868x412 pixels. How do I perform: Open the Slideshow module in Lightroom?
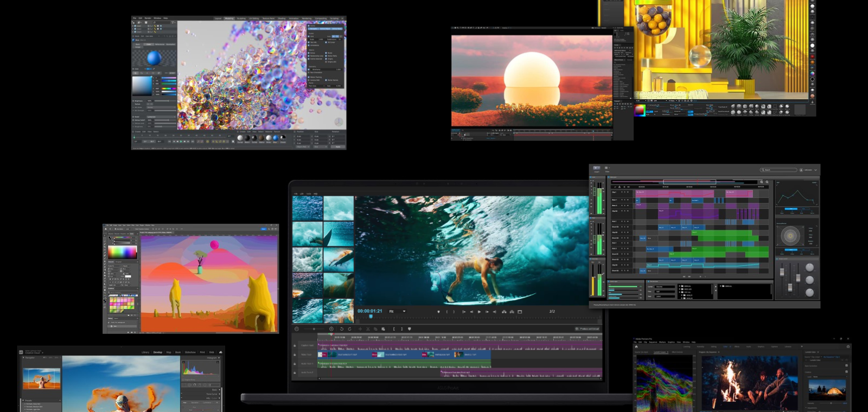pyautogui.click(x=190, y=352)
